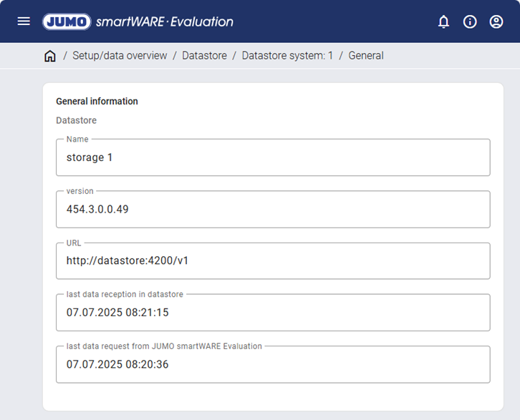
Task: Select the last data request timestamp 08:20:36
Action: tap(117, 364)
